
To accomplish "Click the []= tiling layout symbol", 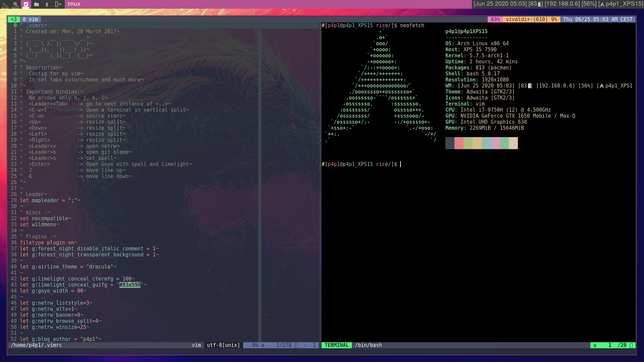I will pyautogui.click(x=58, y=4).
